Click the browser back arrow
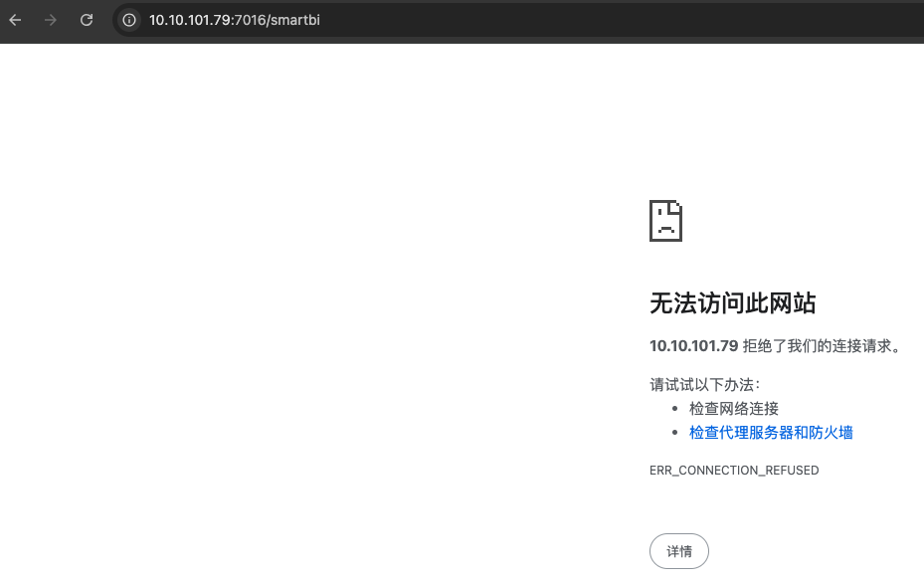Viewport: 924px width, 584px height. click(x=15, y=20)
